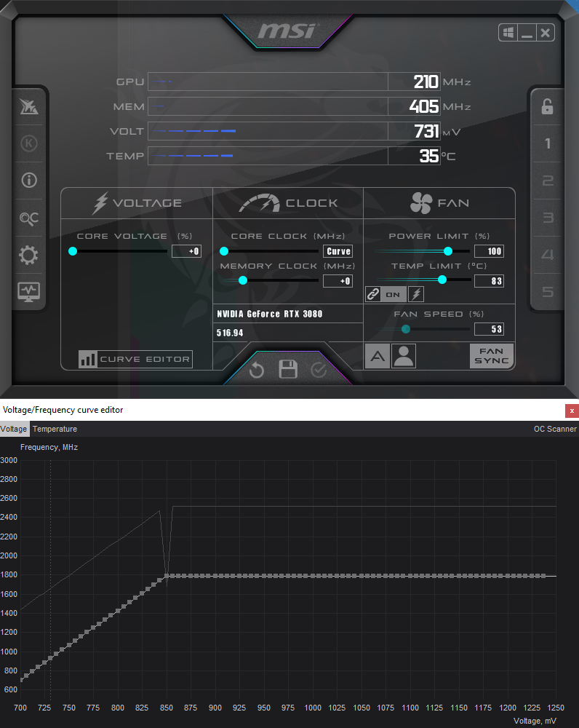This screenshot has width=579, height=728.
Task: Select profile slot 3
Action: point(548,217)
